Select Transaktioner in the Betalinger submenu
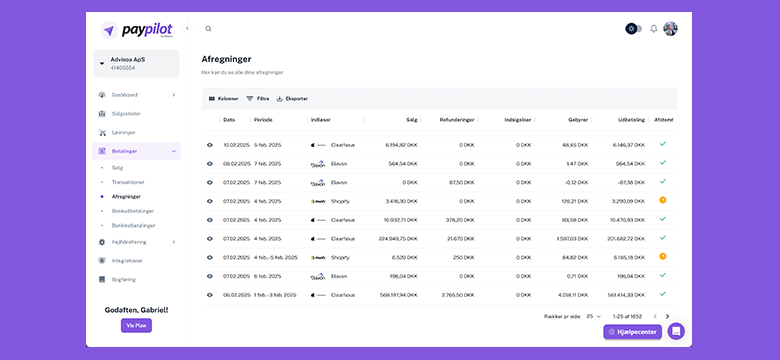780x360 pixels. click(x=128, y=182)
